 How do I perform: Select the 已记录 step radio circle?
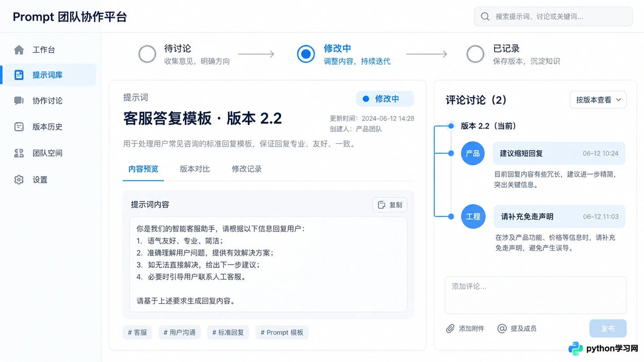coord(475,54)
